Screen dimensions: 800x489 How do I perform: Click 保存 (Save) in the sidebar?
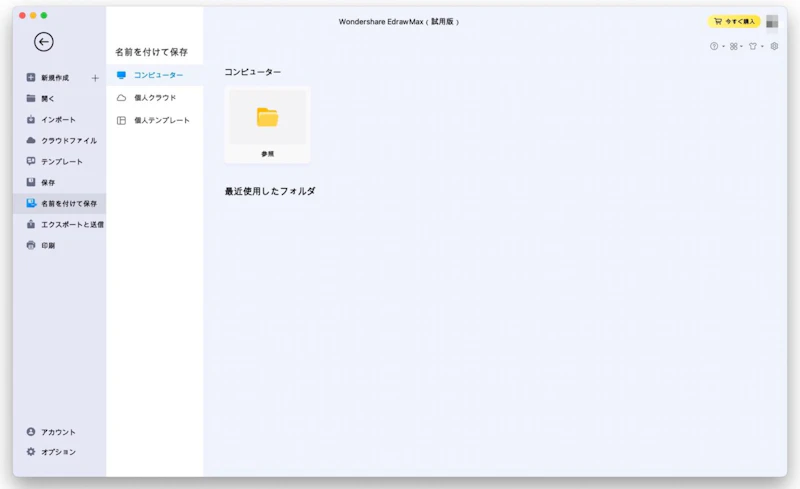tap(59, 182)
